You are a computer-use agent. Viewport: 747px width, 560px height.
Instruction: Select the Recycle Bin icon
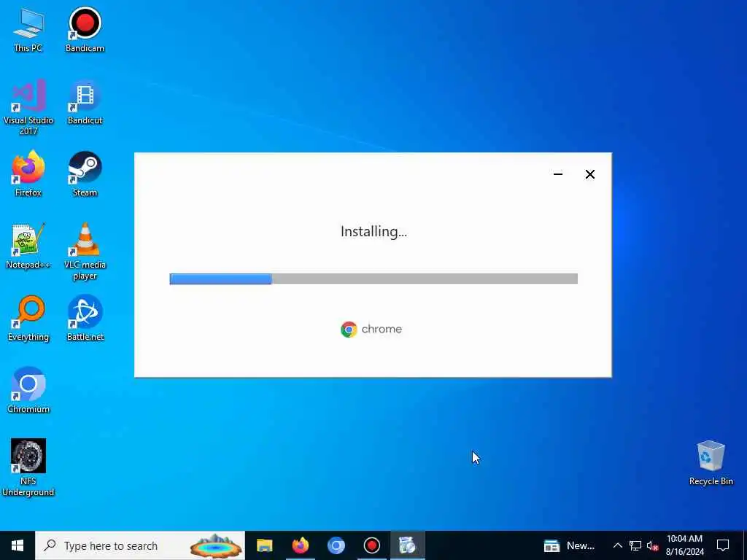pyautogui.click(x=711, y=463)
